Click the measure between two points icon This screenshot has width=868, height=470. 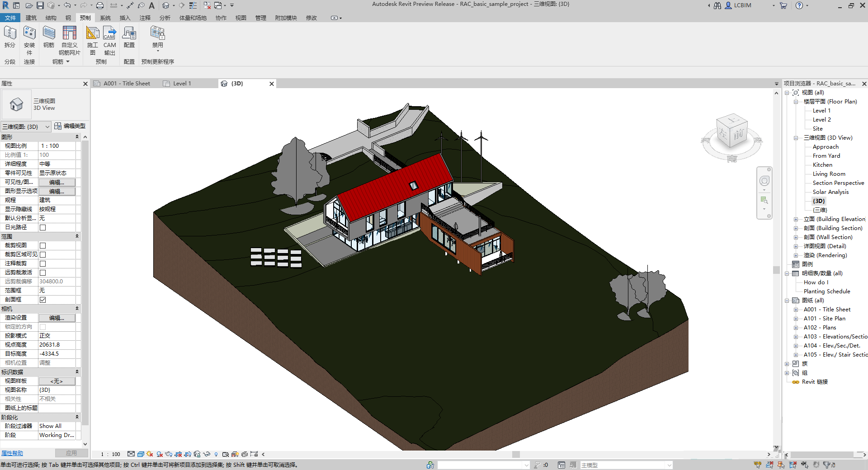pyautogui.click(x=113, y=5)
